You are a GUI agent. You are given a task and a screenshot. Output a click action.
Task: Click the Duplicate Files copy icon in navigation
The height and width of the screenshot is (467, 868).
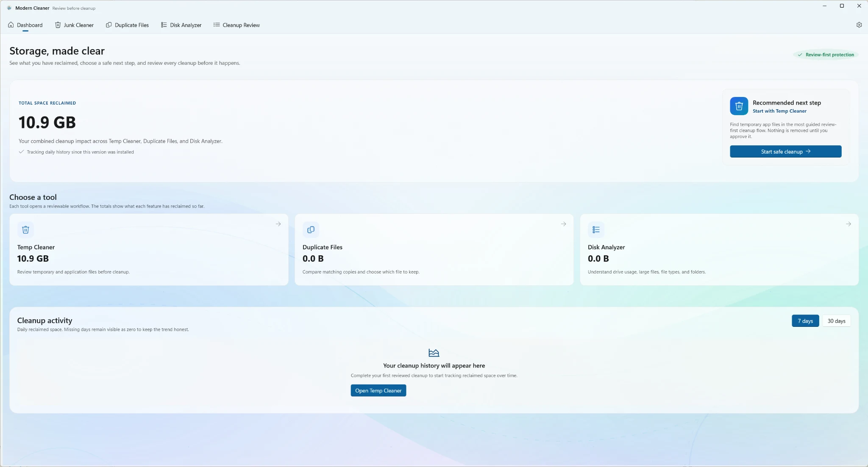point(109,25)
